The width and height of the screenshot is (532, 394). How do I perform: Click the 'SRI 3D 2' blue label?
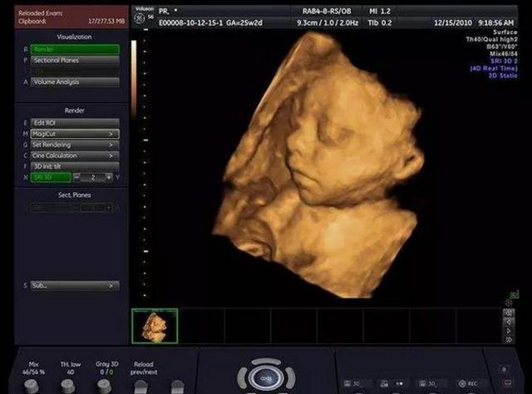pos(505,61)
